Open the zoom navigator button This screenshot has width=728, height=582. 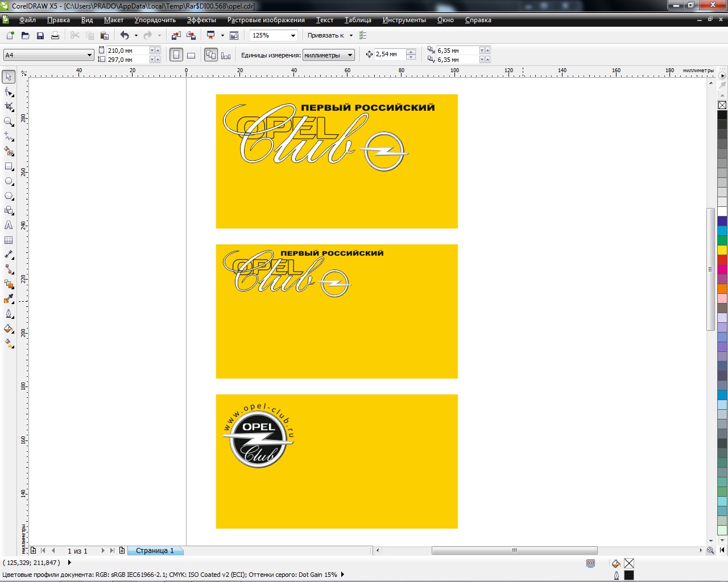[x=710, y=550]
